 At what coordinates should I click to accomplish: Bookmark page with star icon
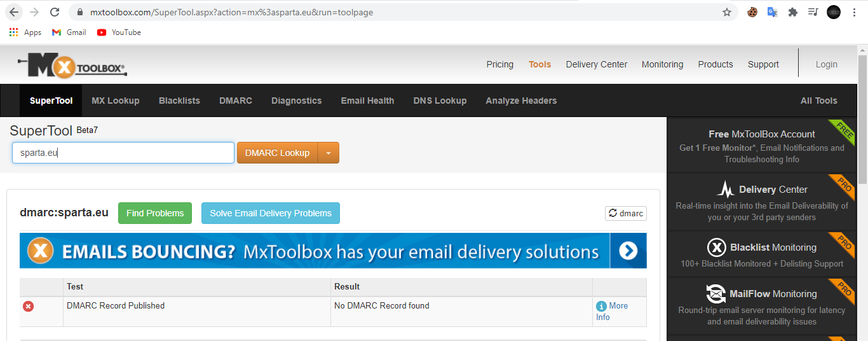coord(727,12)
